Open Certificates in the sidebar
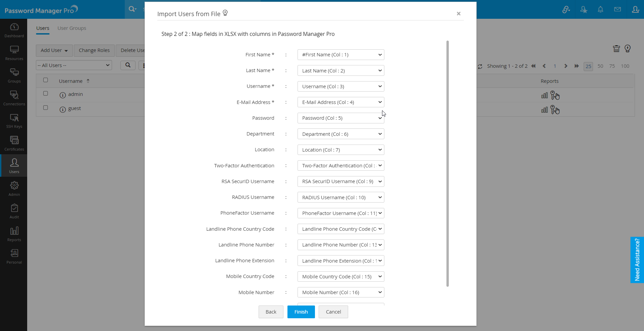This screenshot has width=644, height=331. 14,144
